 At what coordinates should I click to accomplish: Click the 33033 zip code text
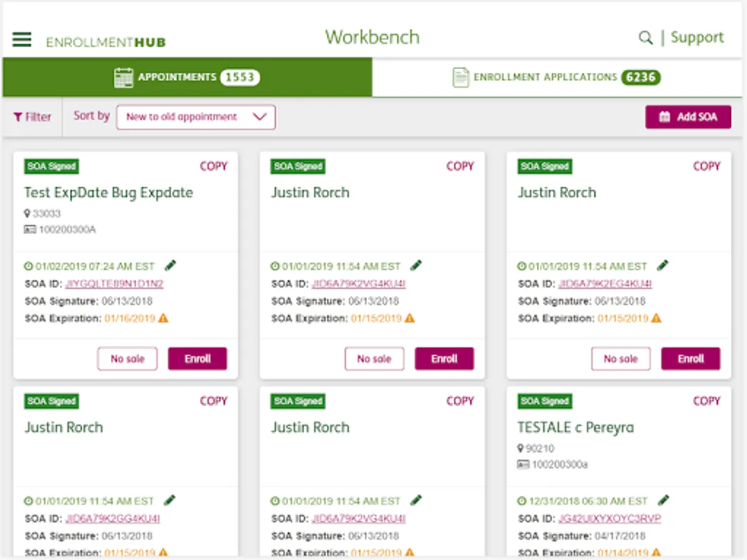(47, 213)
